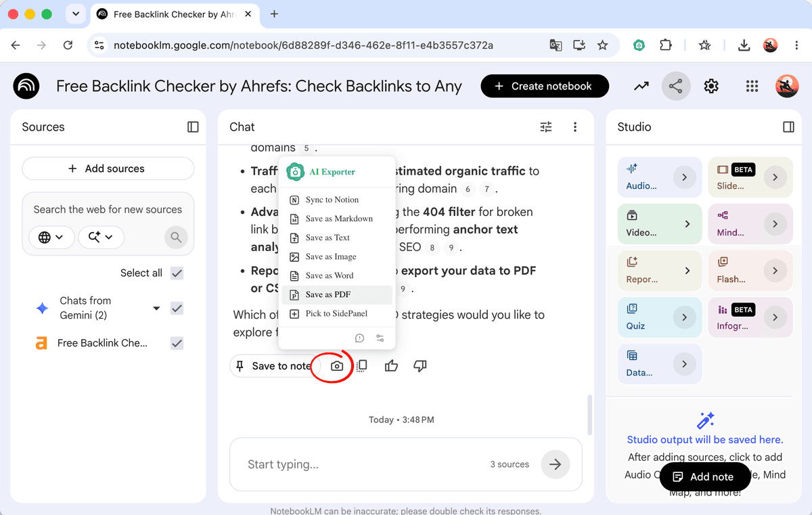This screenshot has width=812, height=515.
Task: Open the Google account avatar in NotebookLM
Action: coord(787,86)
